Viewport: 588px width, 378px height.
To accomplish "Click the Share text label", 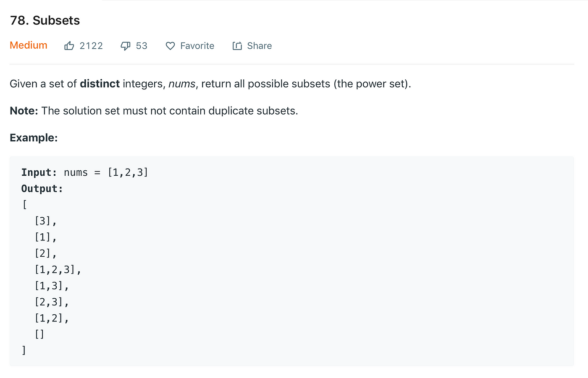I will pos(260,46).
